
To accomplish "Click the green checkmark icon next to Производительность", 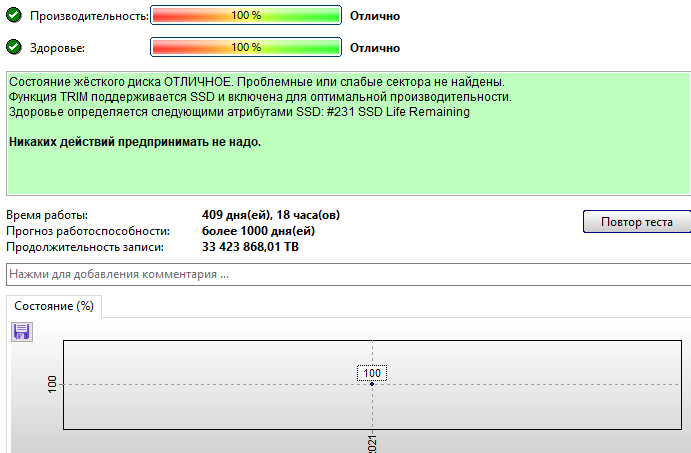I will pyautogui.click(x=14, y=15).
